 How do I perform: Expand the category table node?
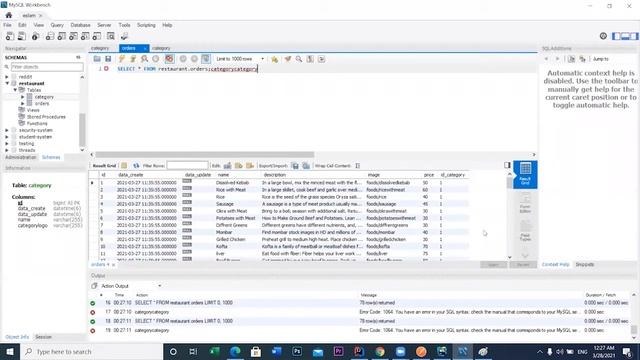coord(23,97)
